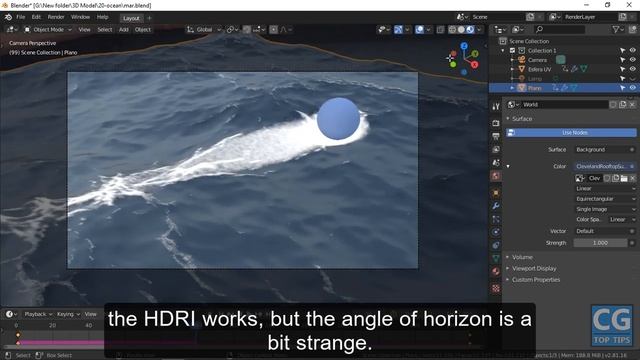Click the green Y axis on navigation gizmo
The width and height of the screenshot is (640, 360).
coord(475,53)
